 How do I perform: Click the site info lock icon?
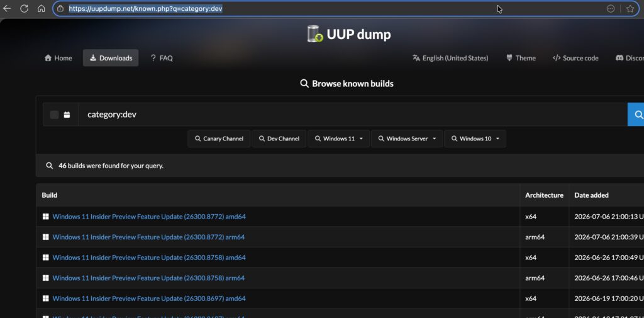pos(60,8)
